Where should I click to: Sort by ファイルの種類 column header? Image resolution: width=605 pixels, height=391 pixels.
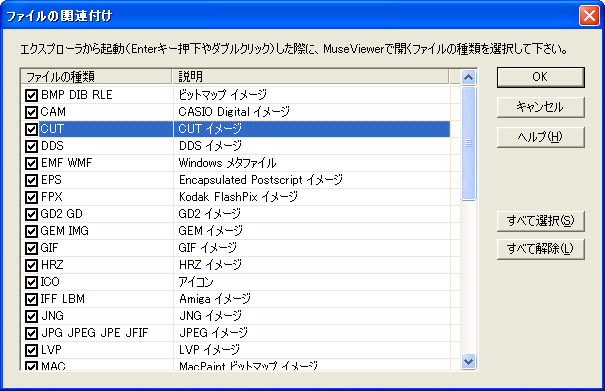(96, 76)
